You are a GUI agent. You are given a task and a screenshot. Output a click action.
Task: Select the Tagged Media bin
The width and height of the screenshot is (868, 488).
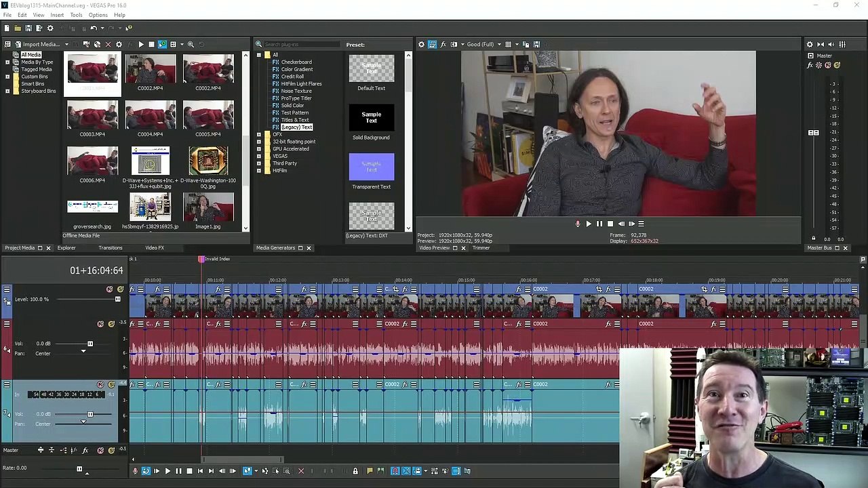click(36, 69)
